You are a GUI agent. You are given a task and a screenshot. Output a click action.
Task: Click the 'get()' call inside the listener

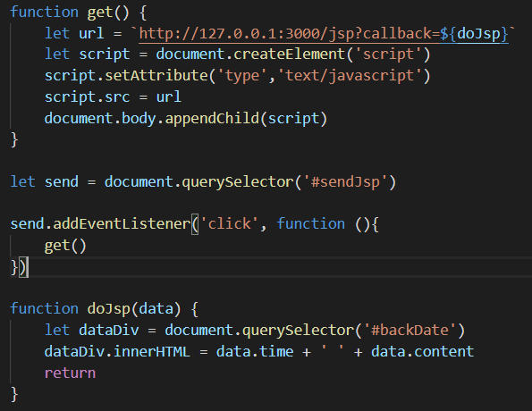point(65,246)
